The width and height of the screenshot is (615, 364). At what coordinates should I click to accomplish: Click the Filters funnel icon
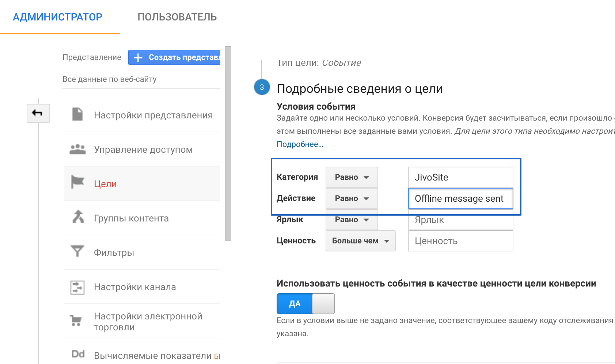77,251
